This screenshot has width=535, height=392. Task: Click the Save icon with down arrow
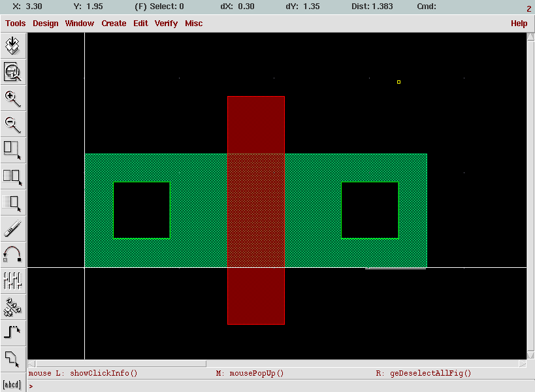click(x=13, y=46)
